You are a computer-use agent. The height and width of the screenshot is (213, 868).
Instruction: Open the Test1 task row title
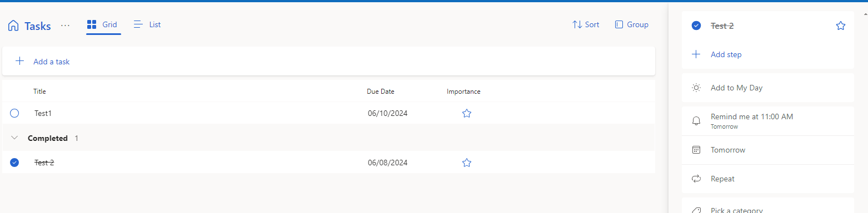pyautogui.click(x=43, y=113)
